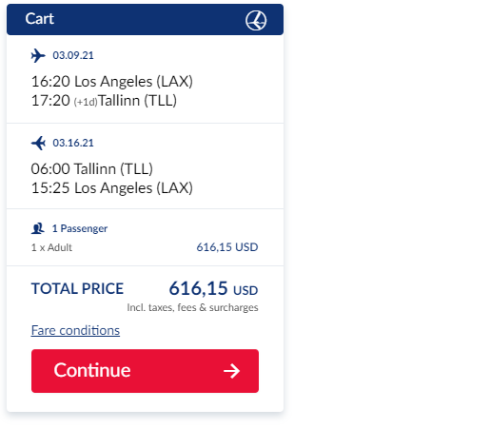Click the adult fare 616,15 USD

click(x=227, y=247)
